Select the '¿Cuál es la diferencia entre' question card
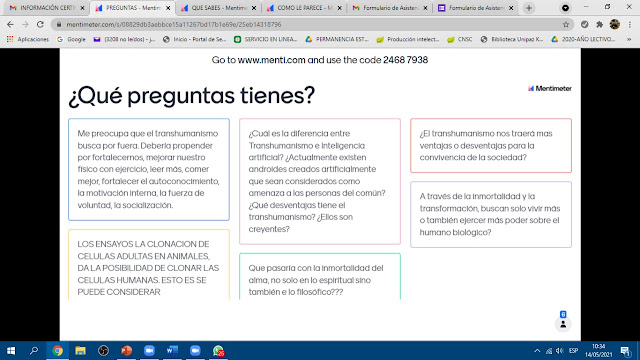The height and width of the screenshot is (360, 640). [320, 181]
